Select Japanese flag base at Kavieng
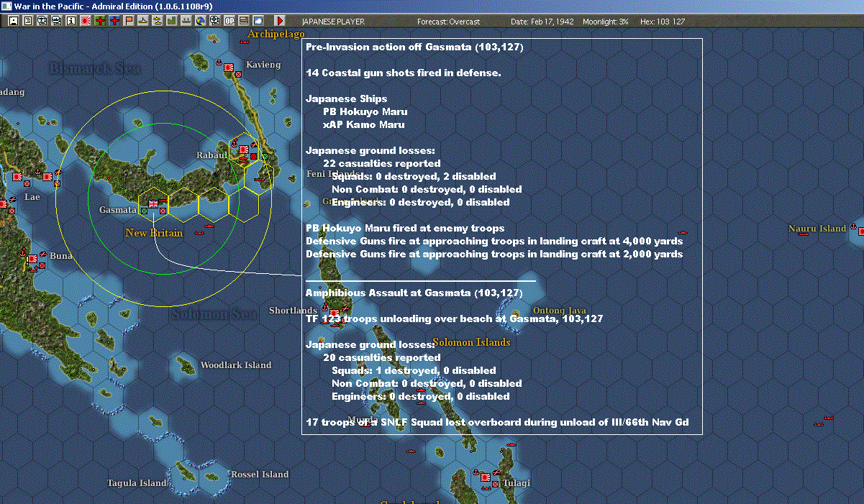The width and height of the screenshot is (864, 504). point(229,68)
